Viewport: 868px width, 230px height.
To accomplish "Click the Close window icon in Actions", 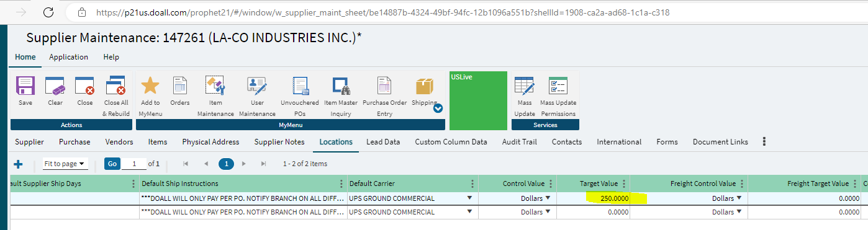I will [85, 86].
